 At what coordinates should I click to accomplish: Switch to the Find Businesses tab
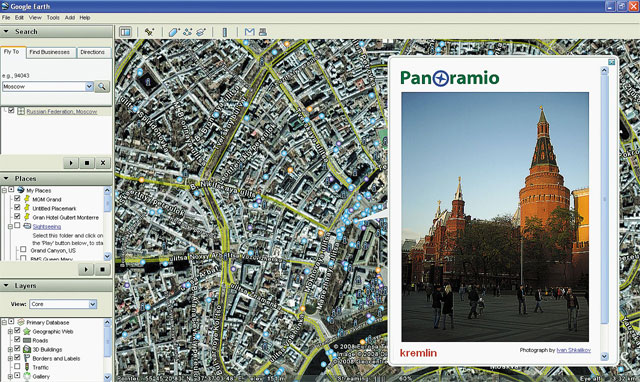coord(50,52)
